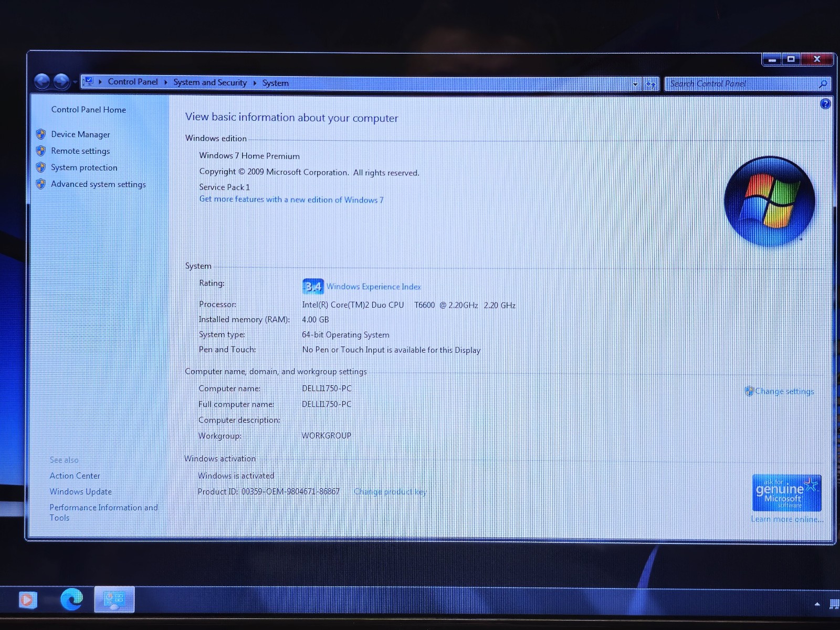The height and width of the screenshot is (630, 840).
Task: Click the shield icon beside Device Manager
Action: 41,134
